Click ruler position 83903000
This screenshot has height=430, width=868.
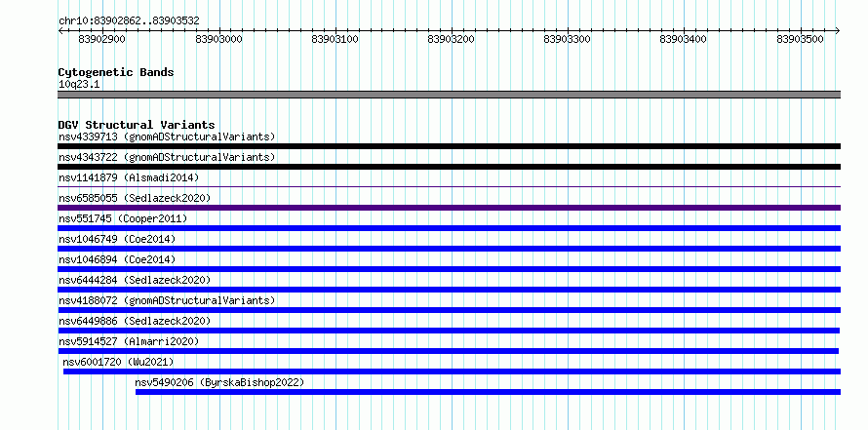218,39
